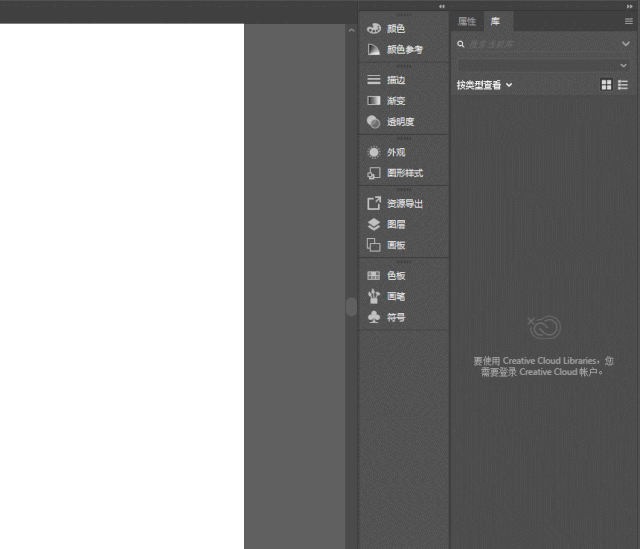Collapse the icon panel dock arrows
Image resolution: width=640 pixels, height=549 pixels.
[442, 6]
